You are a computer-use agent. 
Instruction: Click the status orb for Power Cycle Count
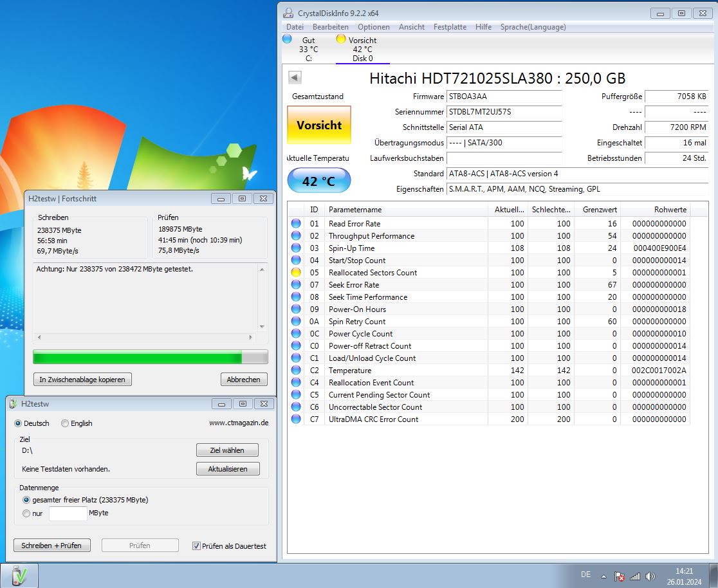[x=296, y=333]
